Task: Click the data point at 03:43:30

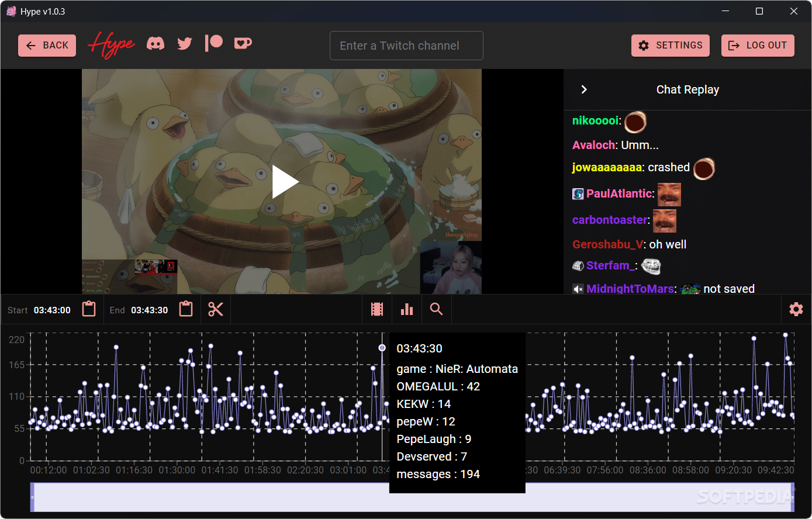Action: pos(382,348)
